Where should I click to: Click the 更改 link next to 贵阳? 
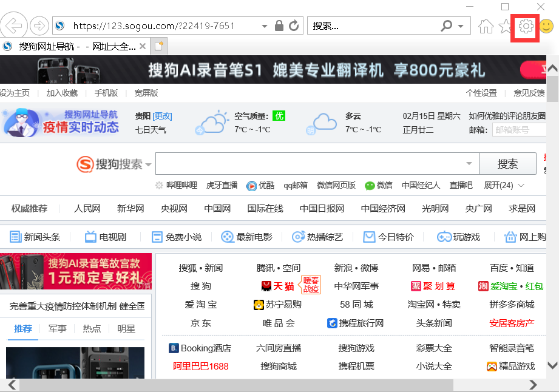(162, 116)
